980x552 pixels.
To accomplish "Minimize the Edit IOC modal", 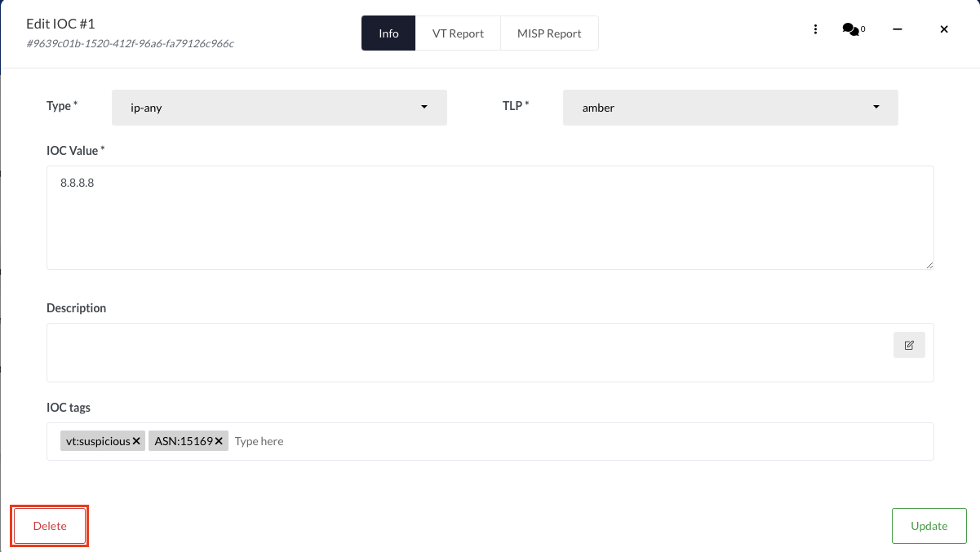I will tap(898, 29).
